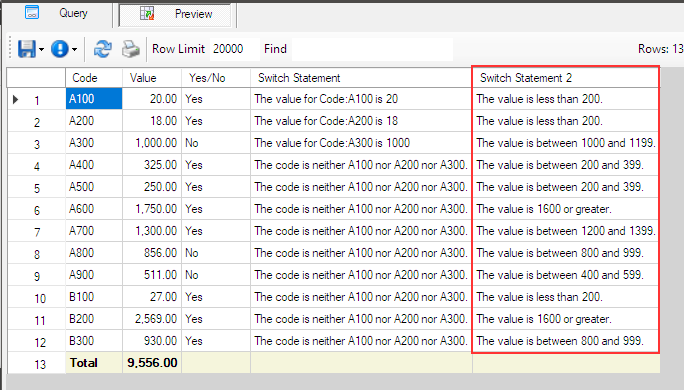Image resolution: width=684 pixels, height=390 pixels.
Task: Select the cell B100
Action: pyautogui.click(x=94, y=297)
